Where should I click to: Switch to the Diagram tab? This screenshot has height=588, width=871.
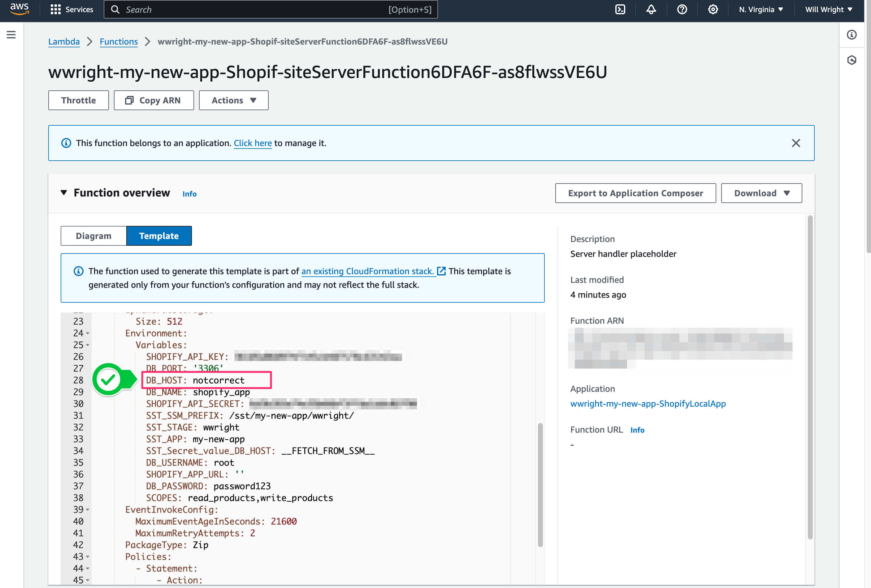(x=94, y=236)
